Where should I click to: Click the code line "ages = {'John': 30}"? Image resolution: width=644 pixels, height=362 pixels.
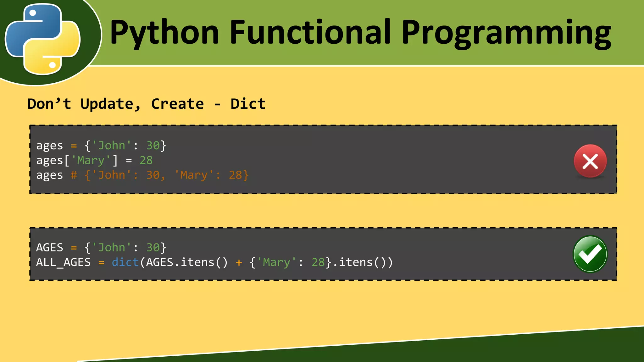pyautogui.click(x=101, y=145)
